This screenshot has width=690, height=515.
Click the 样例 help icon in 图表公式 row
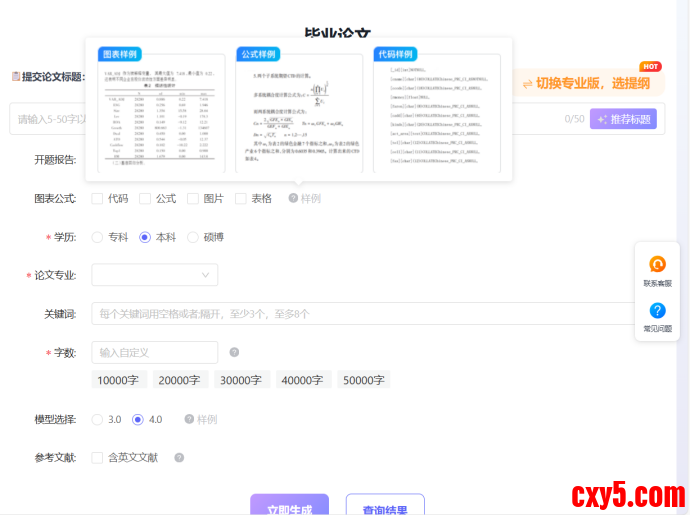(x=293, y=198)
